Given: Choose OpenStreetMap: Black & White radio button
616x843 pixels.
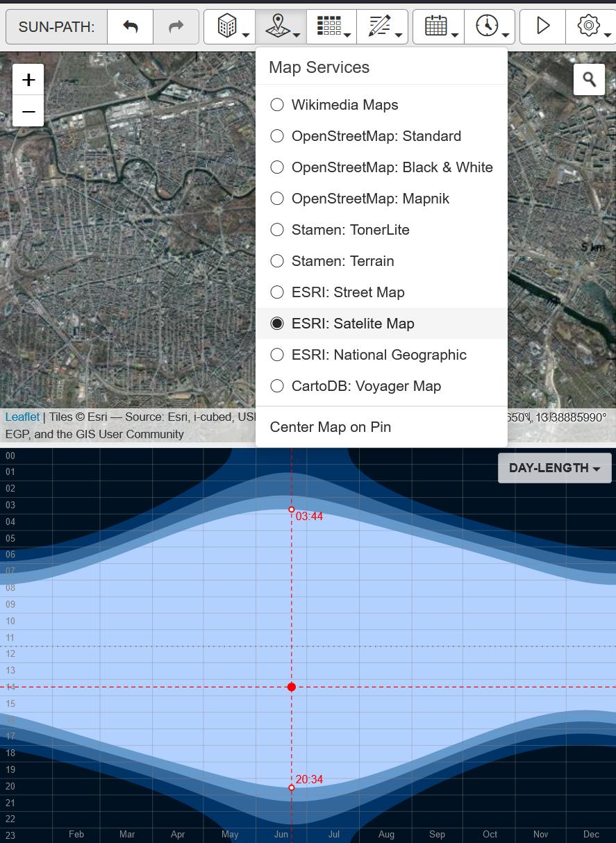Looking at the screenshot, I should click(x=277, y=167).
